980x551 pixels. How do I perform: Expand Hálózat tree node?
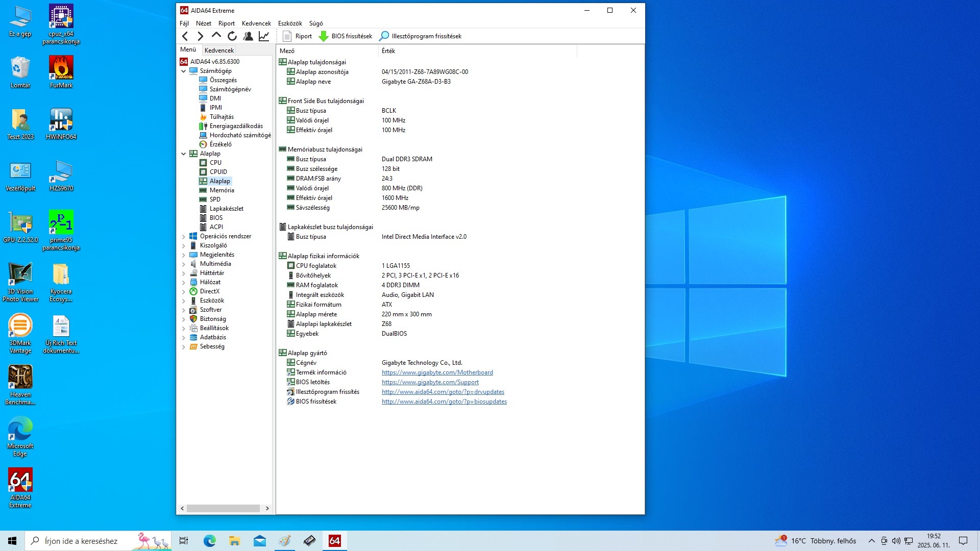[184, 282]
